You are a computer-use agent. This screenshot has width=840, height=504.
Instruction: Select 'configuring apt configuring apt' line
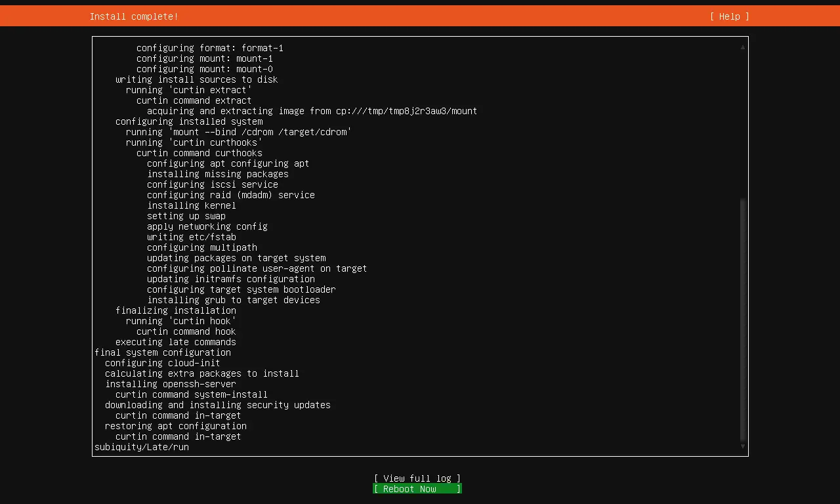228,163
